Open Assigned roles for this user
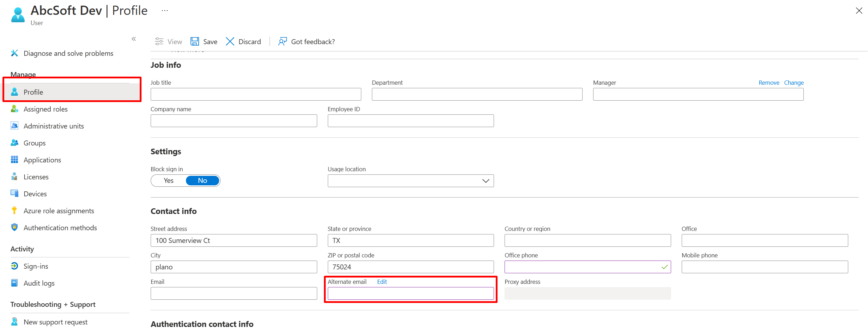The width and height of the screenshot is (868, 334). [x=46, y=109]
